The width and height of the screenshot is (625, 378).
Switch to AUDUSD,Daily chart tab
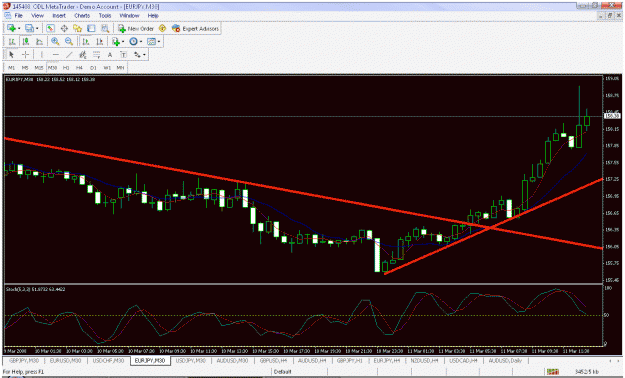click(505, 360)
